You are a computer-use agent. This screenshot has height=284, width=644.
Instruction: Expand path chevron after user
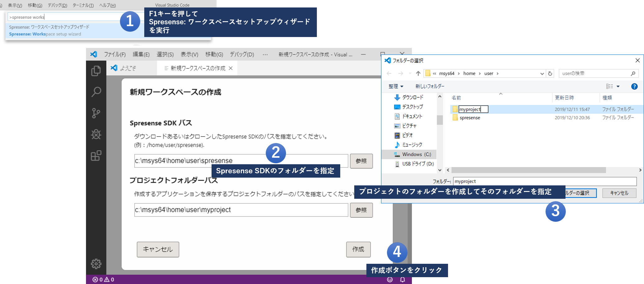(498, 73)
